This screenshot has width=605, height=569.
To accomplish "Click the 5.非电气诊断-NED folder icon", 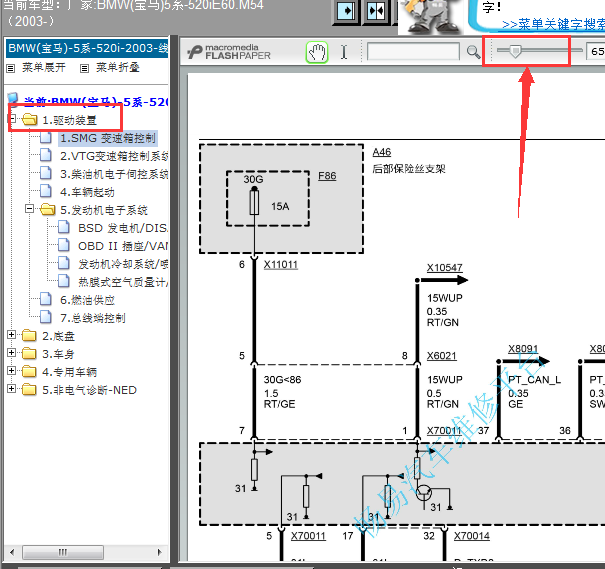I will pos(29,390).
